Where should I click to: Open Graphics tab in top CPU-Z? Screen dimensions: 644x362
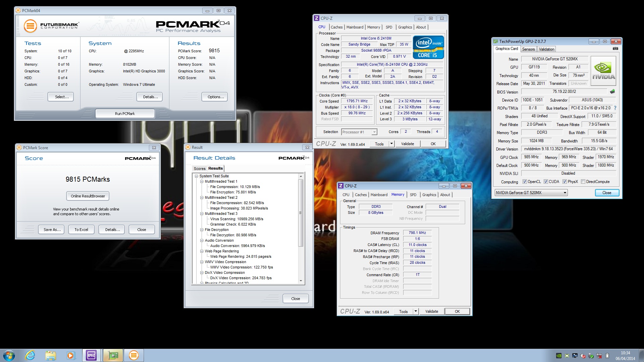coord(405,27)
